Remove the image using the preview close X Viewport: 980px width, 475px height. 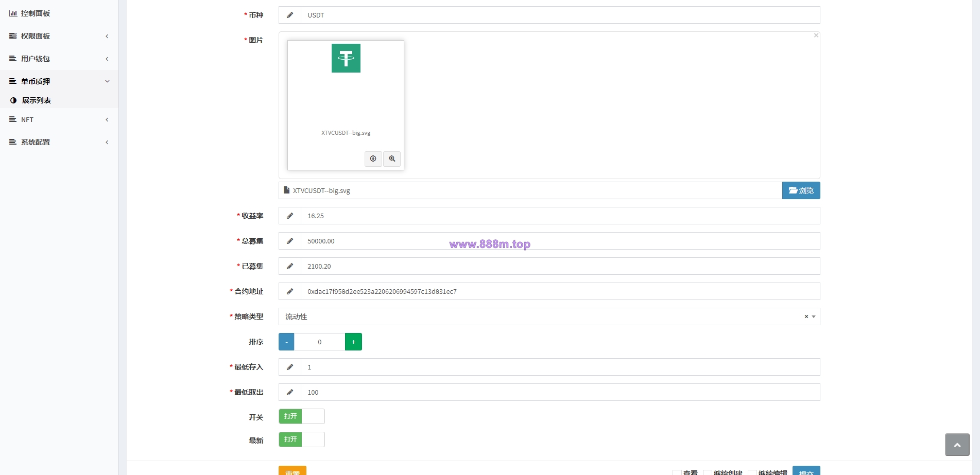[816, 36]
